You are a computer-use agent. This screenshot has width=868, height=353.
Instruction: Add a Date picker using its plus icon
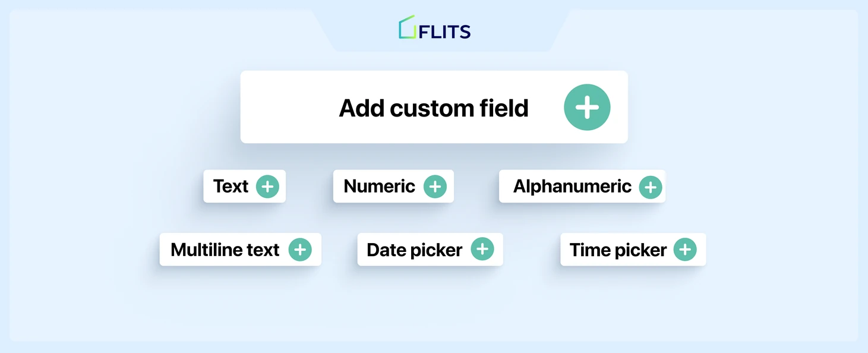pos(482,249)
